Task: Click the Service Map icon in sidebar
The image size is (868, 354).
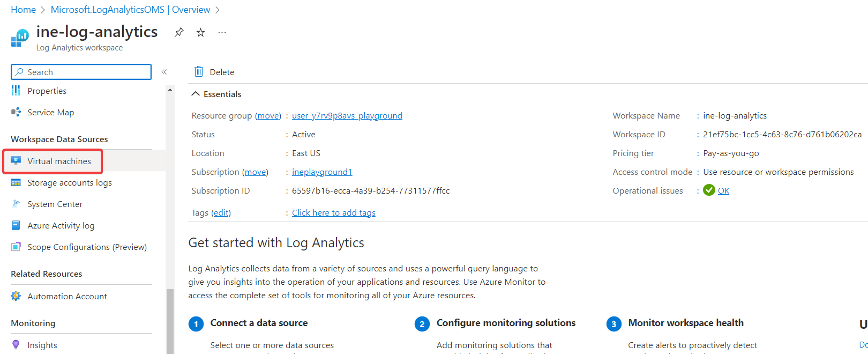Action: pyautogui.click(x=16, y=112)
